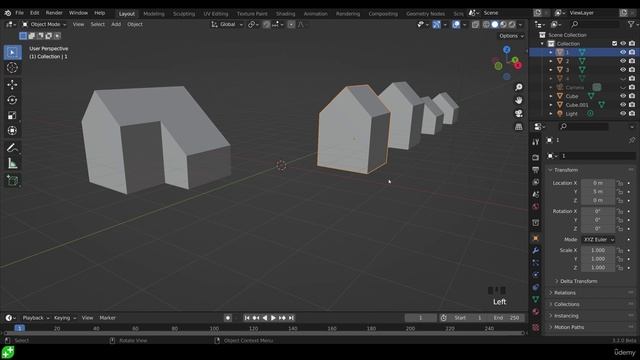Select the Annotate tool
The height and width of the screenshot is (360, 640).
[x=12, y=148]
